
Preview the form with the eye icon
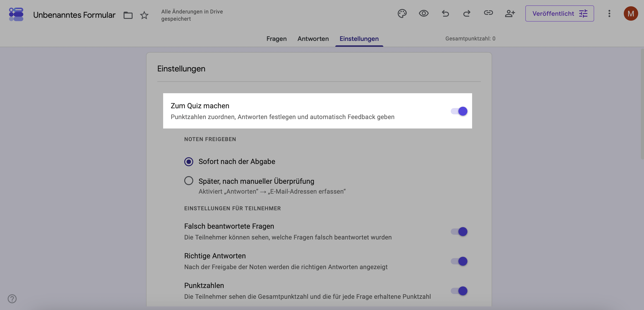point(424,13)
